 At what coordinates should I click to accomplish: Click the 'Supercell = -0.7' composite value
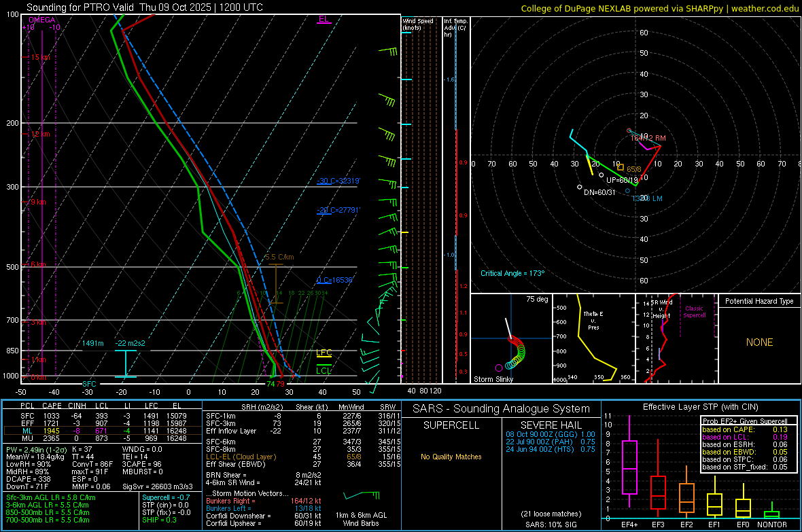pyautogui.click(x=166, y=497)
